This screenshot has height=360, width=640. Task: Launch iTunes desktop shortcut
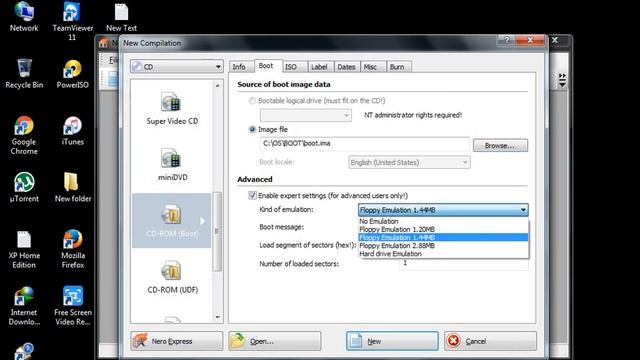point(72,131)
